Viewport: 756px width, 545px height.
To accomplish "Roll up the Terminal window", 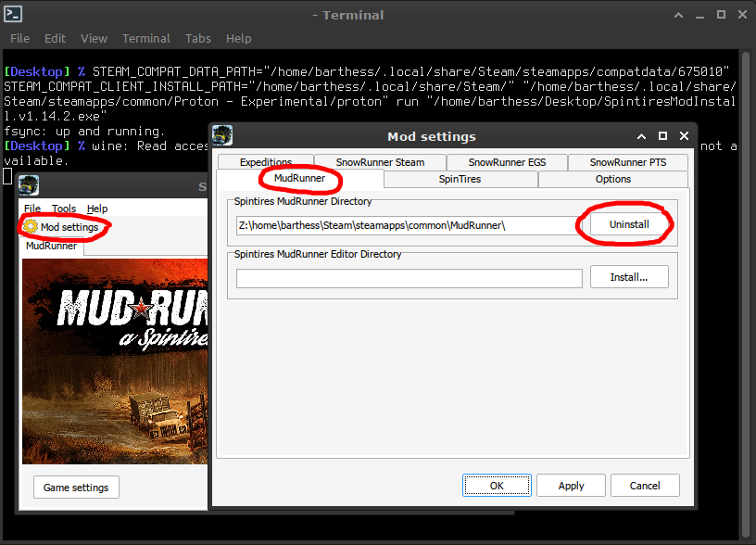I will [678, 15].
